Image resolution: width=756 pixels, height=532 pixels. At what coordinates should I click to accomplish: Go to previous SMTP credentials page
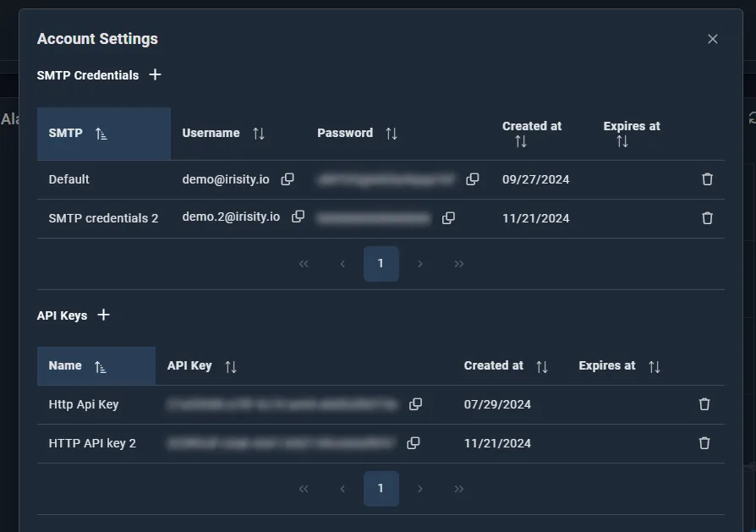(342, 264)
